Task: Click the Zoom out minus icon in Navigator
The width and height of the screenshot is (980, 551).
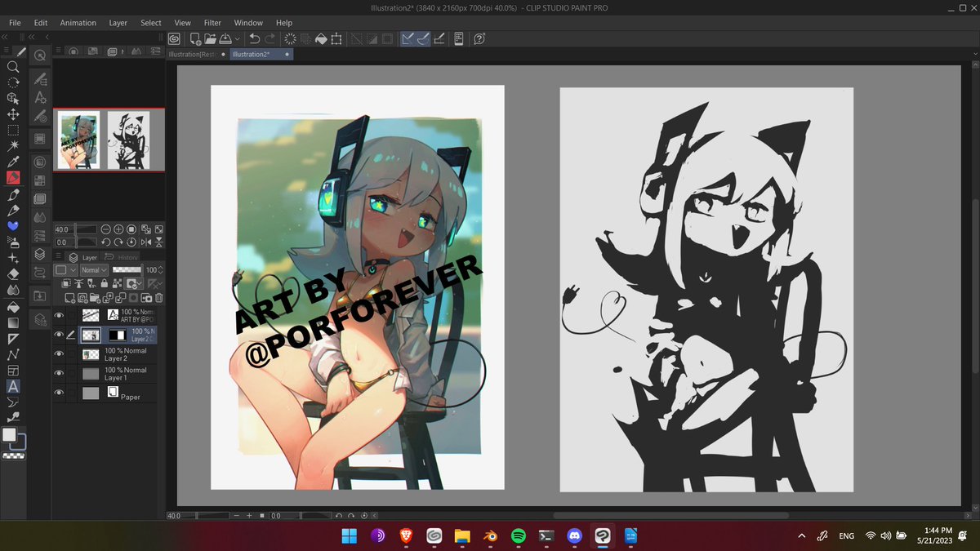Action: pyautogui.click(x=105, y=230)
